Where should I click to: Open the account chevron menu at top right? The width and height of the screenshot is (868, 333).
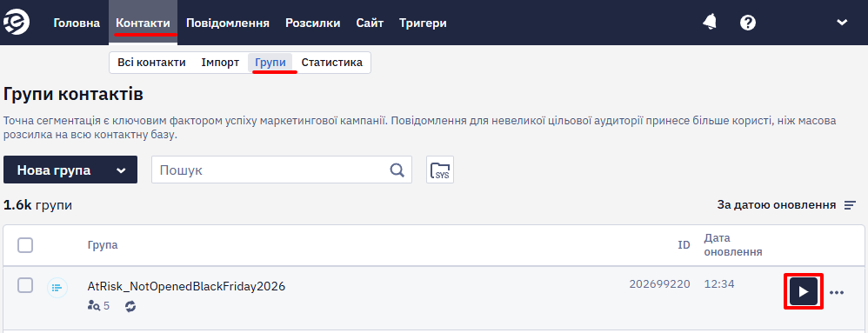[842, 23]
